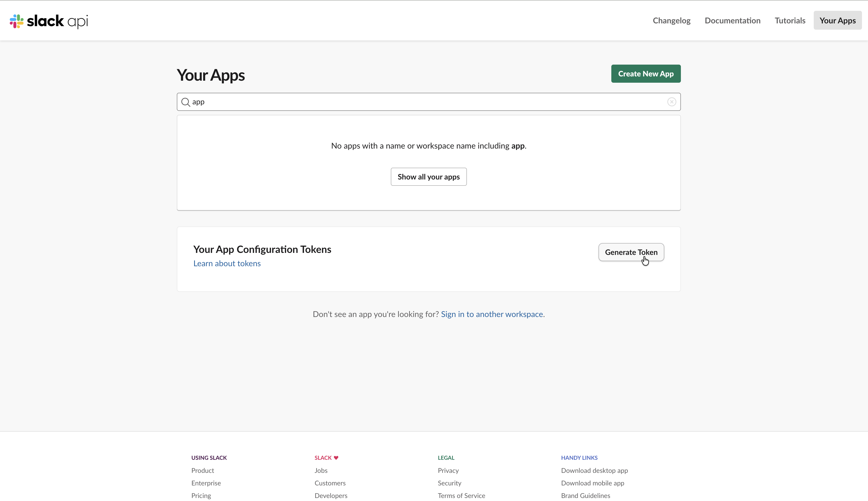This screenshot has height=501, width=868.
Task: Open the Developers footer link
Action: tap(331, 495)
